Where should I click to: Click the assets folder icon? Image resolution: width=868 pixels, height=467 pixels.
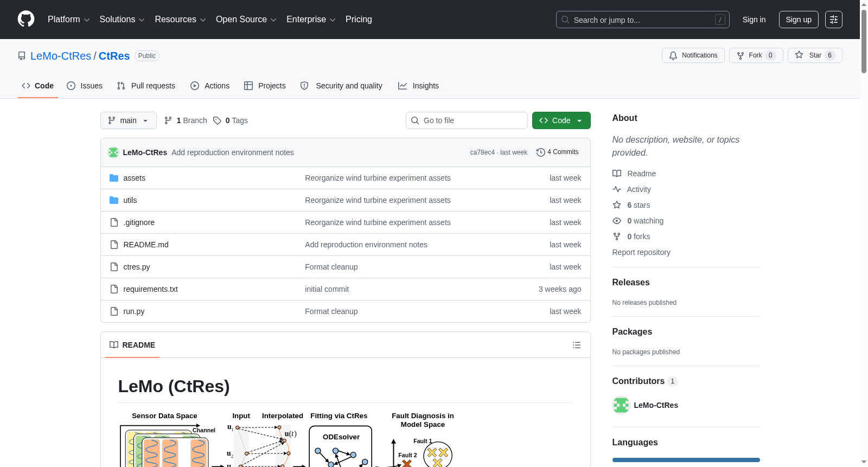tap(114, 178)
